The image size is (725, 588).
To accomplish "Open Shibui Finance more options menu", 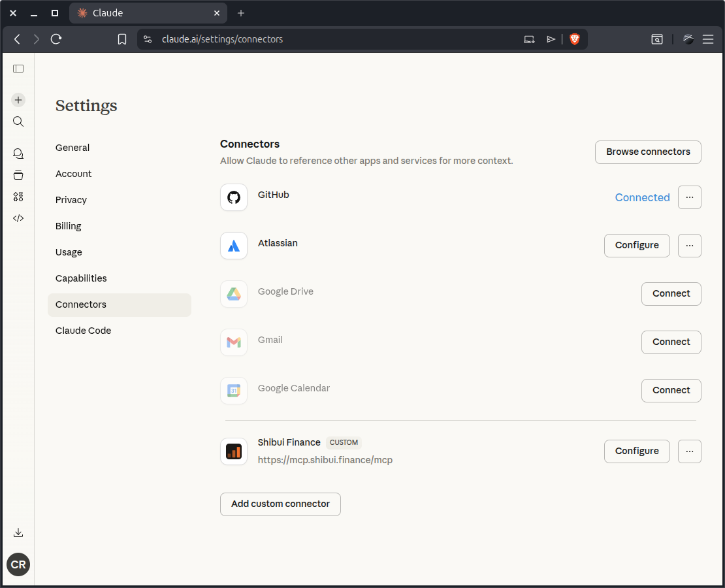I will pos(689,451).
